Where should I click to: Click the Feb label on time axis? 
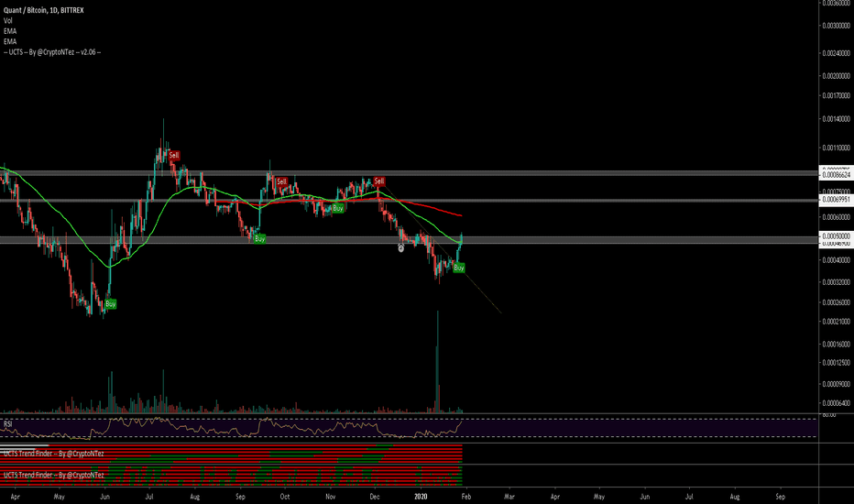(x=466, y=497)
